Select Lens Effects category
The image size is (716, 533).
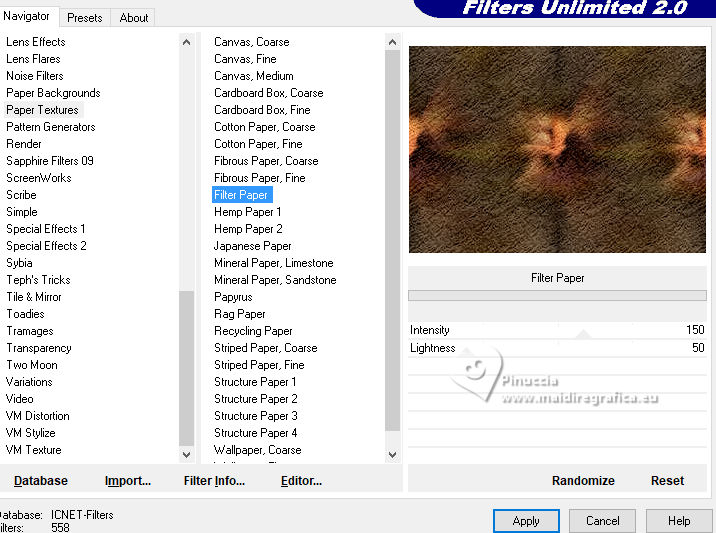[36, 42]
